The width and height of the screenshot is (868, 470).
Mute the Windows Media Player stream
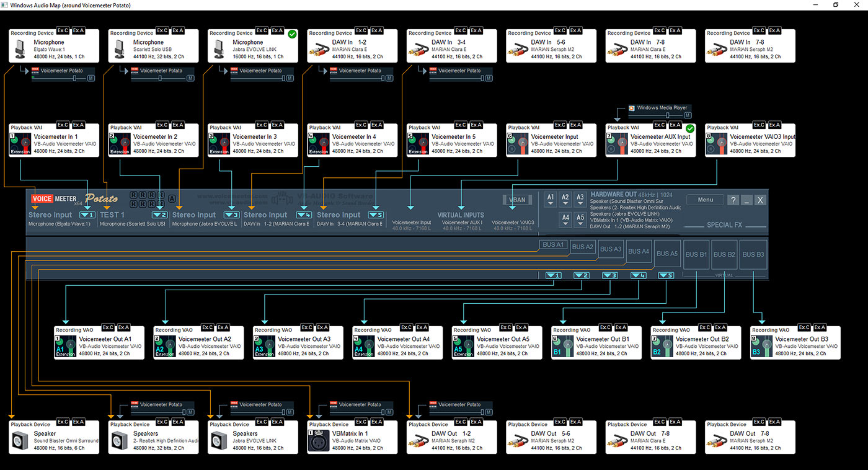coord(688,115)
